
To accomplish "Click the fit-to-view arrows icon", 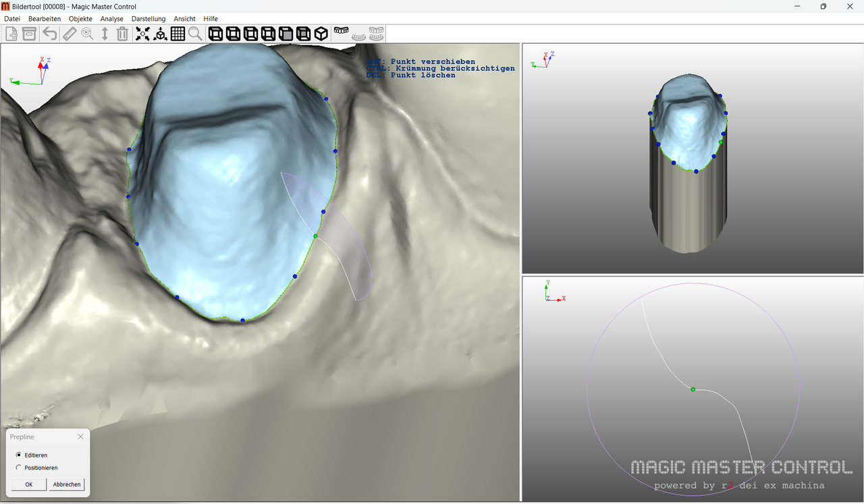I will pyautogui.click(x=142, y=34).
